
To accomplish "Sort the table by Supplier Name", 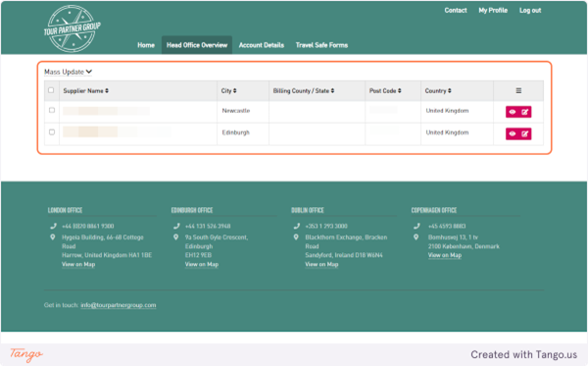I will coord(86,91).
